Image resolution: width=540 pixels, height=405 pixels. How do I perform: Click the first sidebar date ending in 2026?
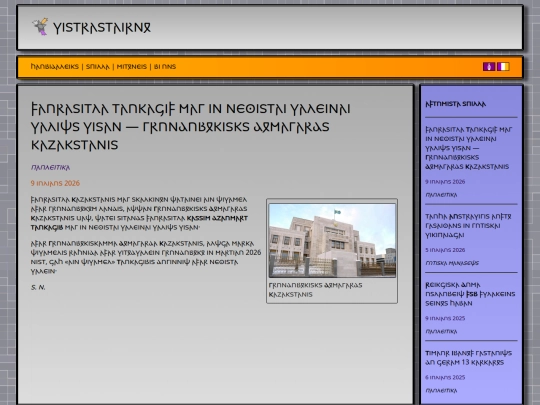click(x=445, y=182)
